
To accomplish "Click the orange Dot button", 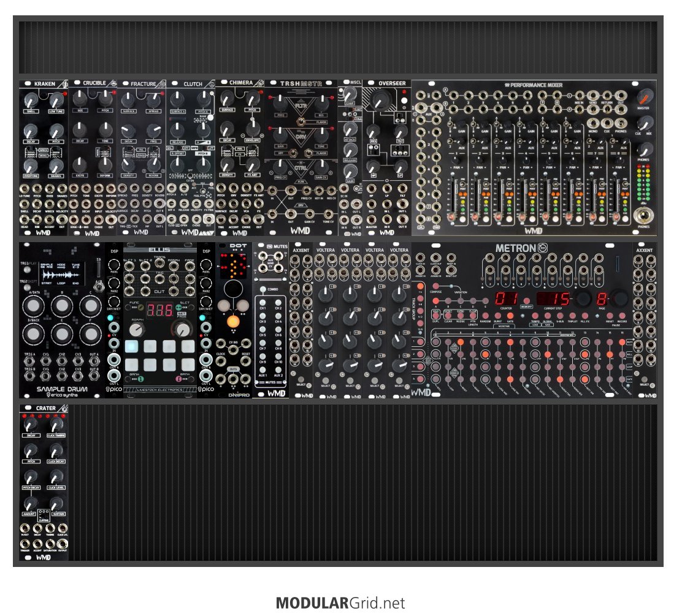I will pyautogui.click(x=234, y=322).
